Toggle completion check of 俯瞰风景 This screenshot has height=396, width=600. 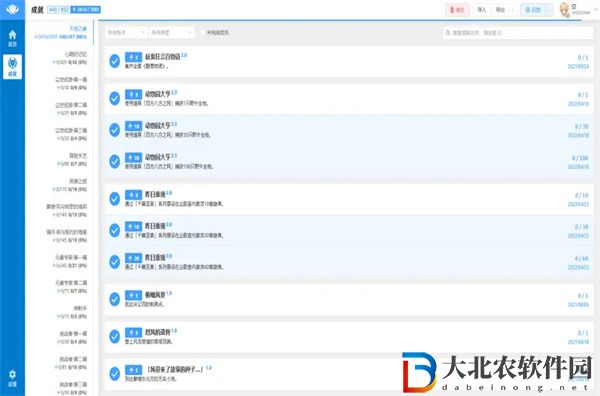(x=114, y=299)
